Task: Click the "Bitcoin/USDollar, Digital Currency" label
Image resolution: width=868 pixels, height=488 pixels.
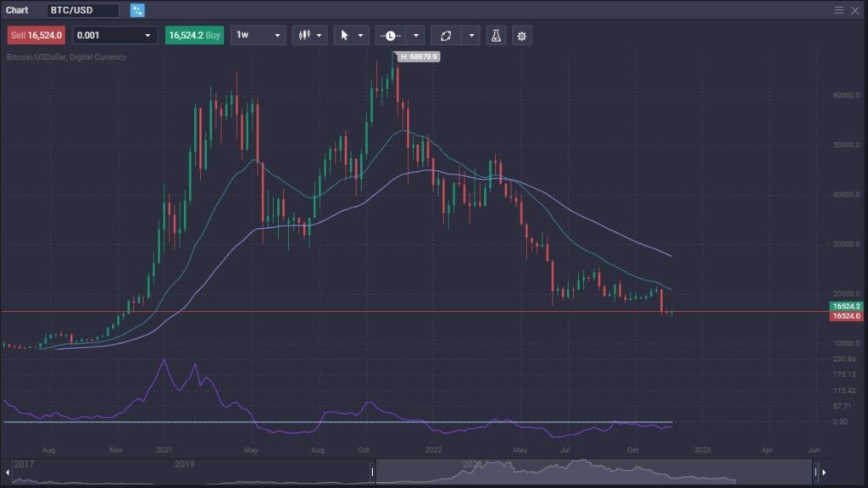Action: (x=66, y=57)
